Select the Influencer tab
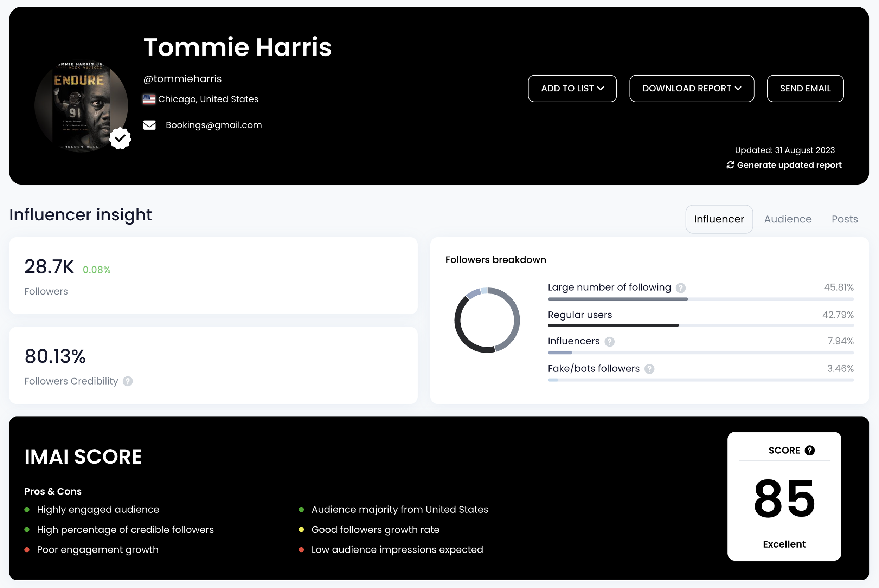This screenshot has height=588, width=879. click(719, 219)
